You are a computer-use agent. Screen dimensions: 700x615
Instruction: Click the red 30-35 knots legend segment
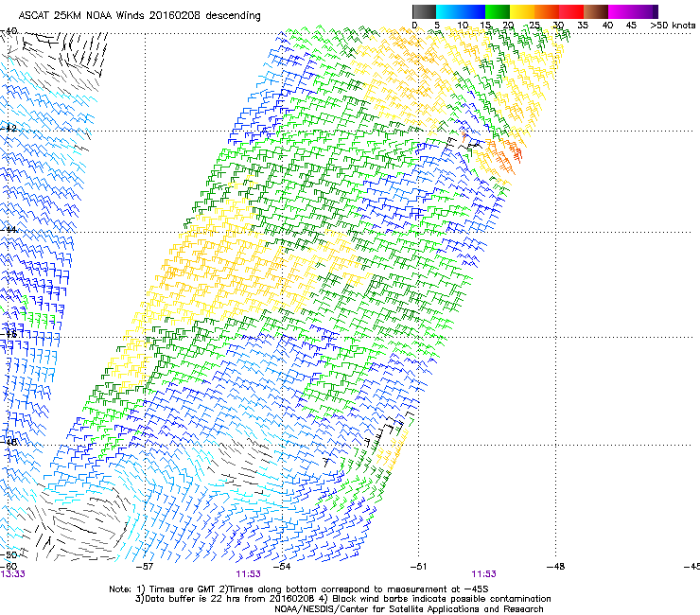571,11
